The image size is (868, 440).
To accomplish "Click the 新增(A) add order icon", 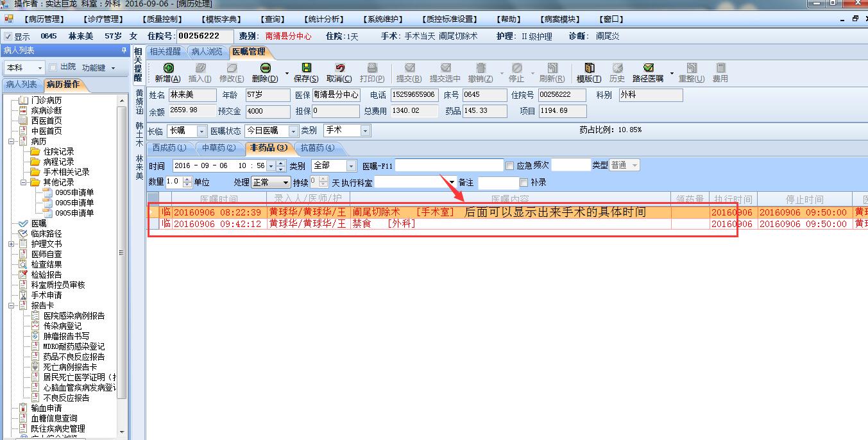I will click(x=168, y=68).
